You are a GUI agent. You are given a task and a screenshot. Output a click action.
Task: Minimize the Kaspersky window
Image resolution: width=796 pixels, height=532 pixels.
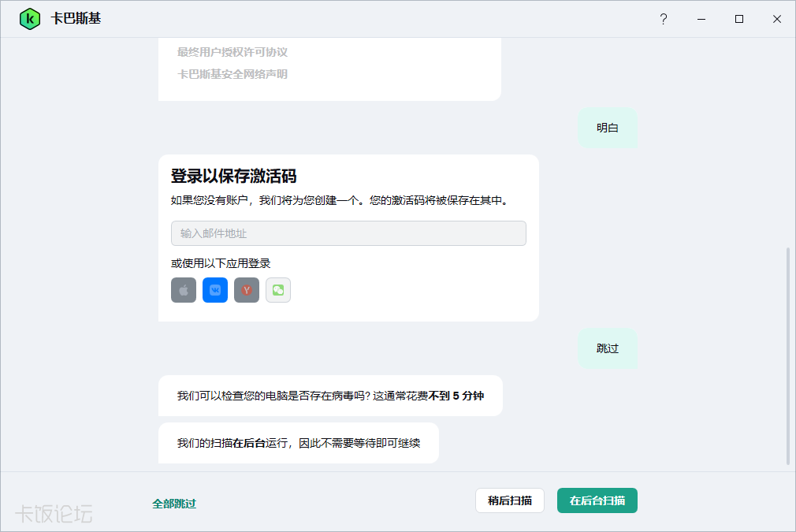pos(701,19)
